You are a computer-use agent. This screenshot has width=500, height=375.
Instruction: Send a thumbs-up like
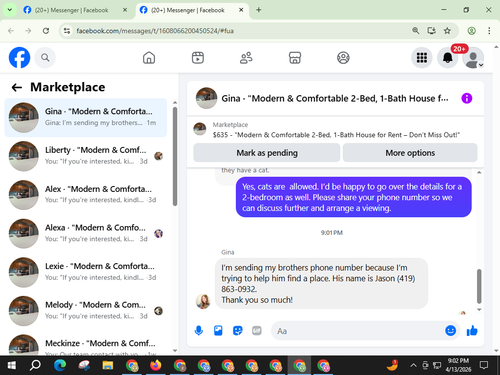pos(472,331)
